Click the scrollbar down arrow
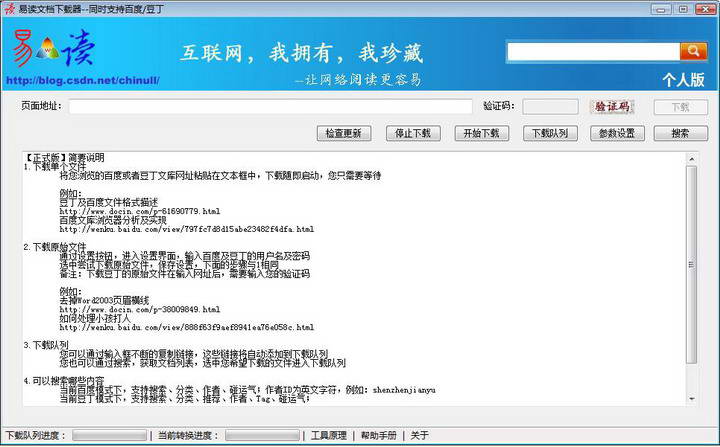The image size is (720, 447). (x=692, y=399)
